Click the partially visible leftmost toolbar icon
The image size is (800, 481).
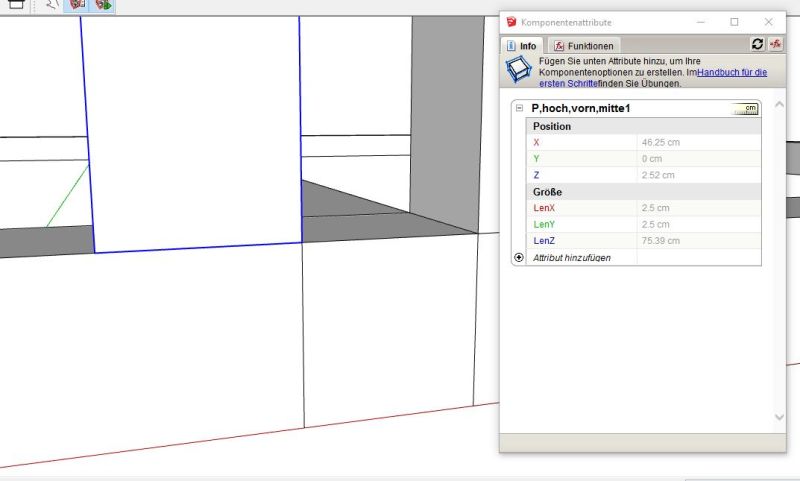(x=15, y=4)
